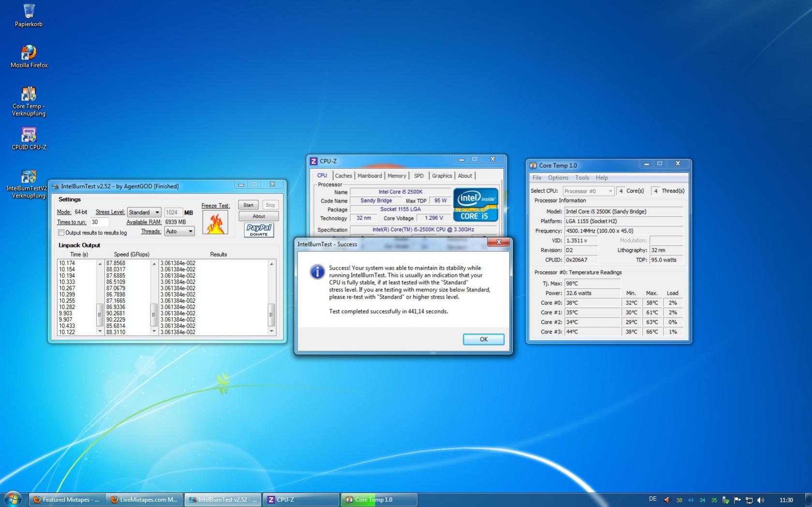Click the Windows Start orb
The image size is (812, 507).
(x=13, y=499)
